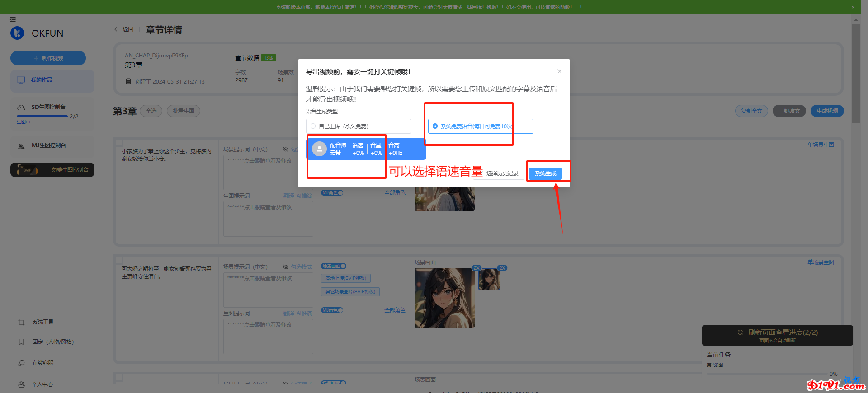
Task: Click the 场景提示词 text box in the second scene
Action: 268,290
